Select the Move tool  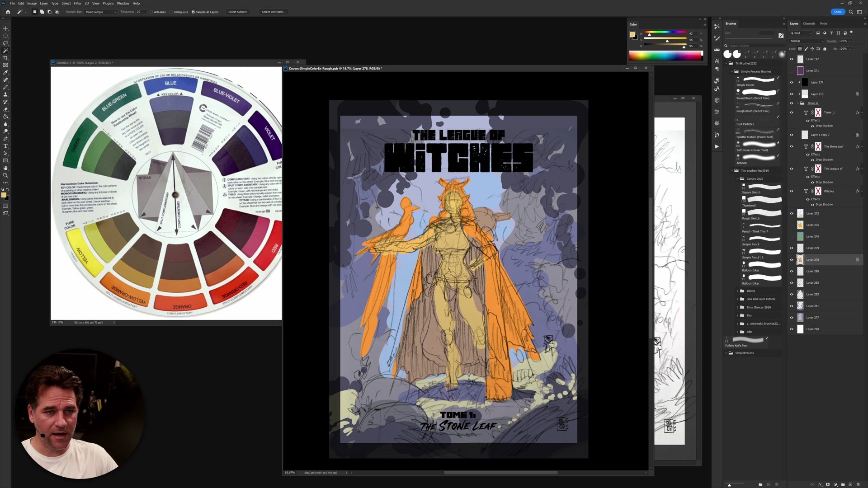5,28
